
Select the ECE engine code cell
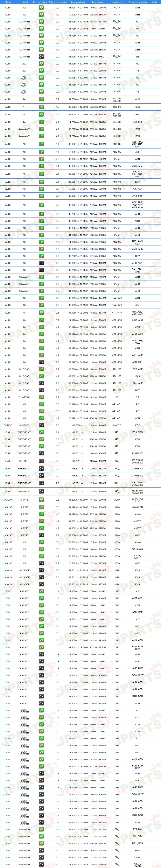pyautogui.click(x=137, y=425)
